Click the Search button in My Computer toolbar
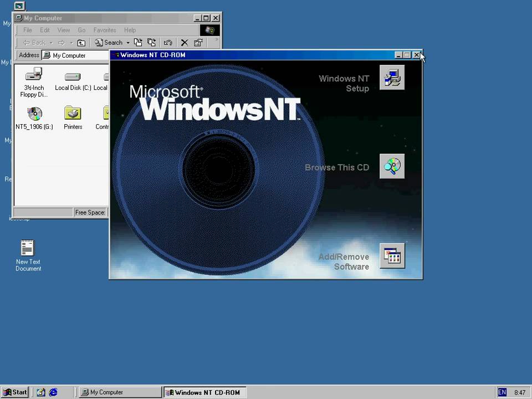This screenshot has width=532, height=399. [109, 43]
